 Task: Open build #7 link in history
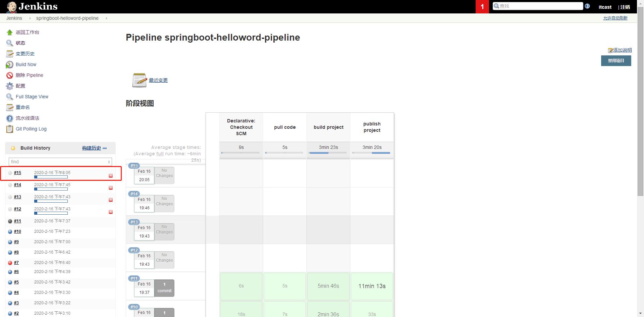[16, 263]
